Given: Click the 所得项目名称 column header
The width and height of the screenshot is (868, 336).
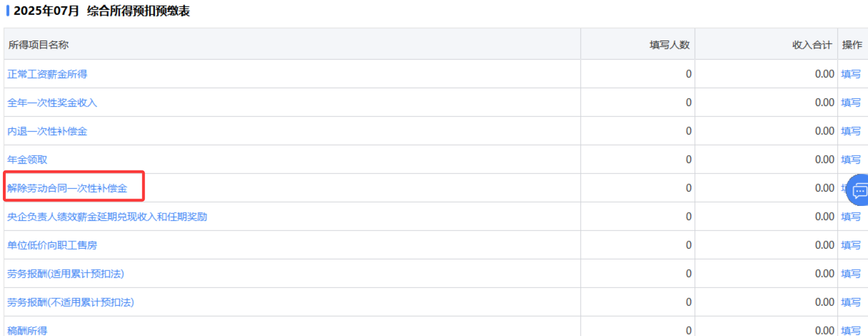Looking at the screenshot, I should coord(39,45).
